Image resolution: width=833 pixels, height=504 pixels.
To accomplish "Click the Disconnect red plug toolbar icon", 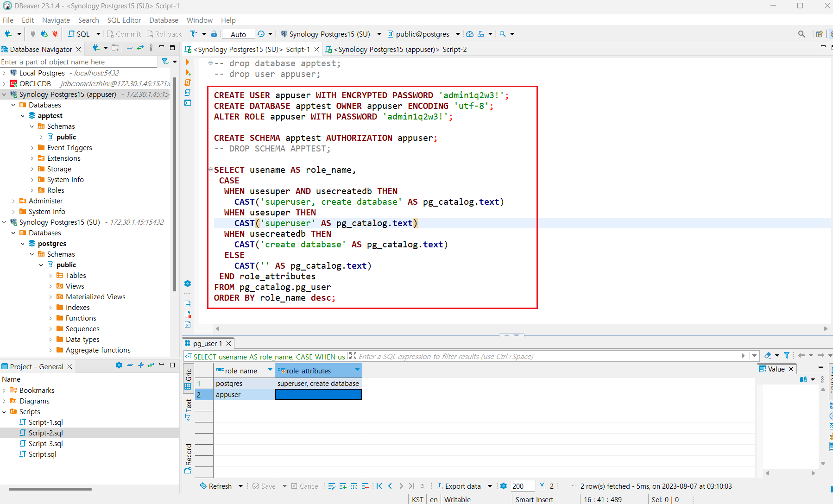I will point(55,34).
